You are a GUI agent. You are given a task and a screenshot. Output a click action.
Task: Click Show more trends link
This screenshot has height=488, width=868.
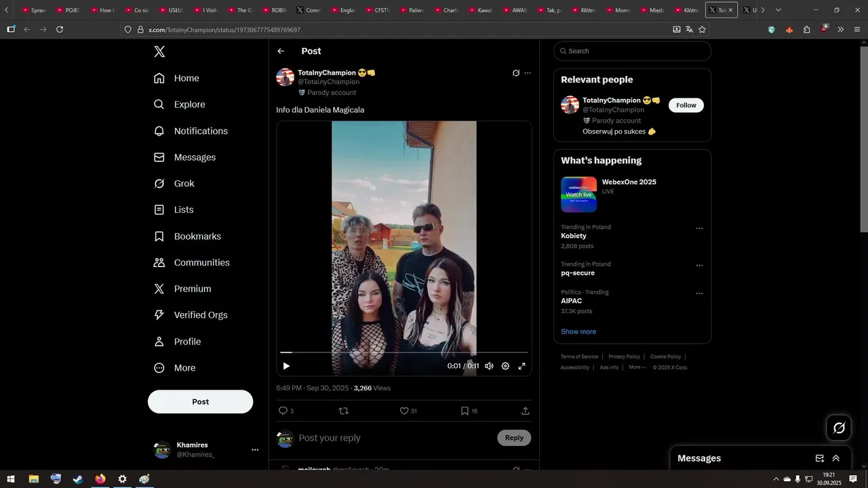coord(578,331)
